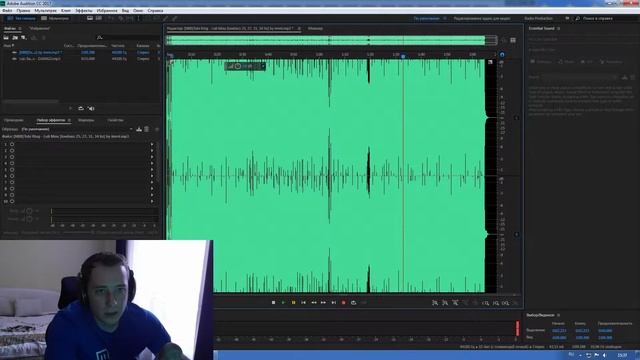Toggle auto-play in Files panel
Viewport: 640px width, 360px height.
tap(91, 109)
